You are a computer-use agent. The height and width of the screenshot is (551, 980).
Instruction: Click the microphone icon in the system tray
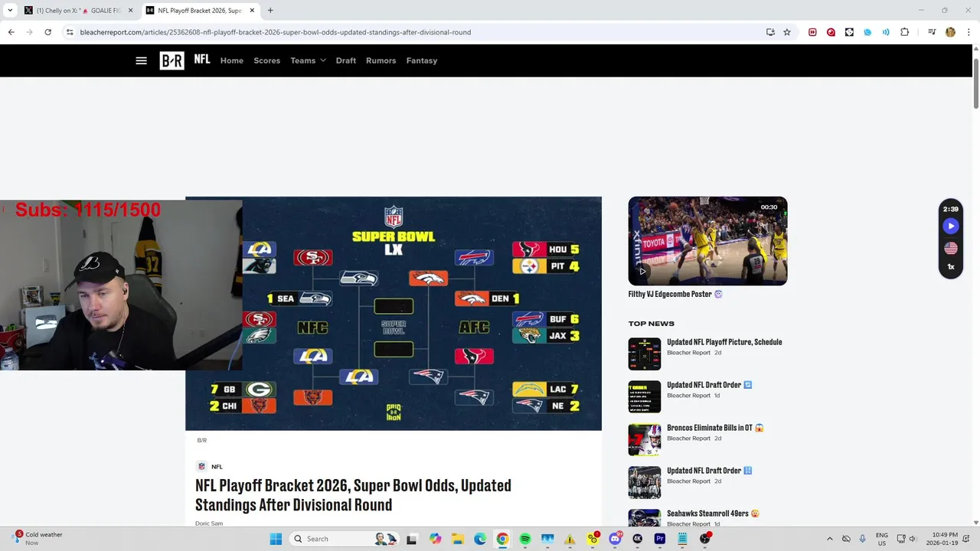(863, 539)
